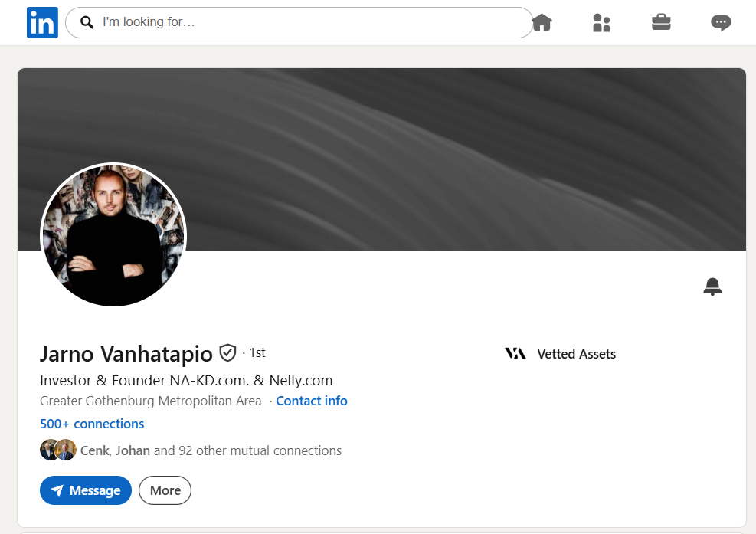Focus the "I'm looking for…" search field
756x534 pixels.
click(299, 22)
